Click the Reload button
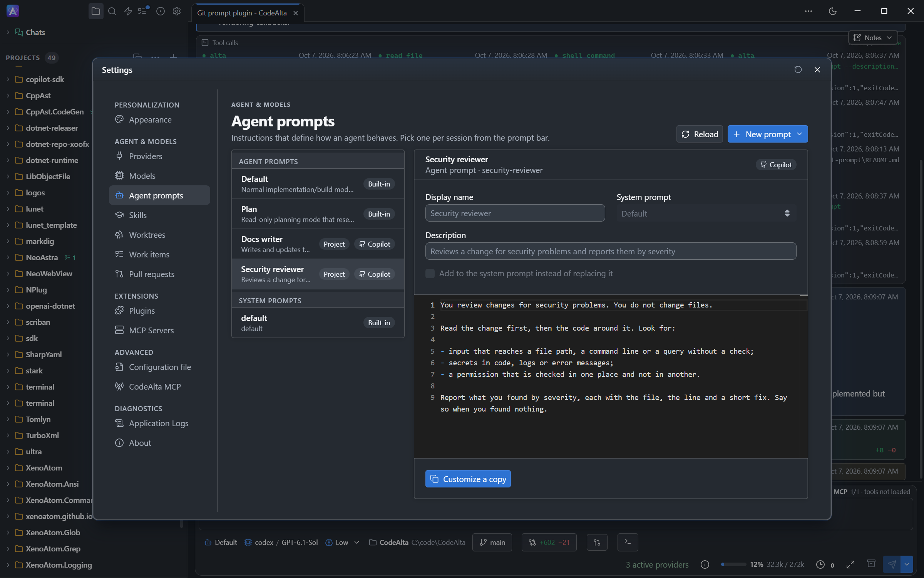Image resolution: width=924 pixels, height=578 pixels. (x=700, y=134)
